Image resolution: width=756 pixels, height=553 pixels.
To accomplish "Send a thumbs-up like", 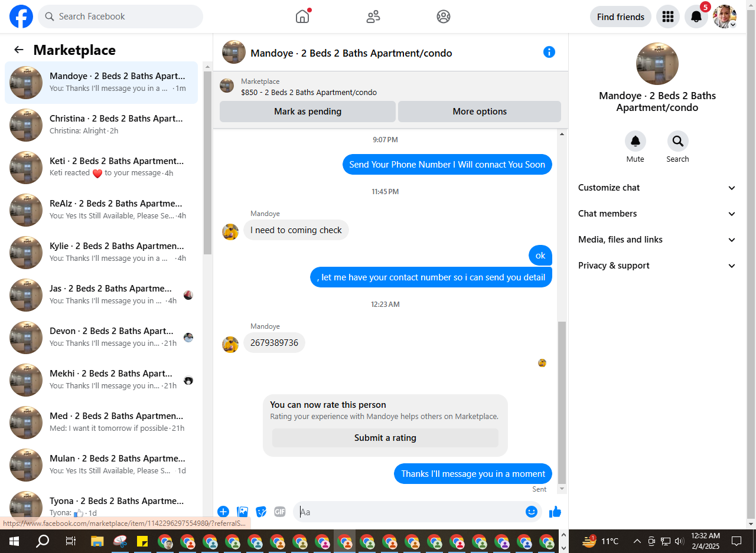I will pyautogui.click(x=555, y=512).
